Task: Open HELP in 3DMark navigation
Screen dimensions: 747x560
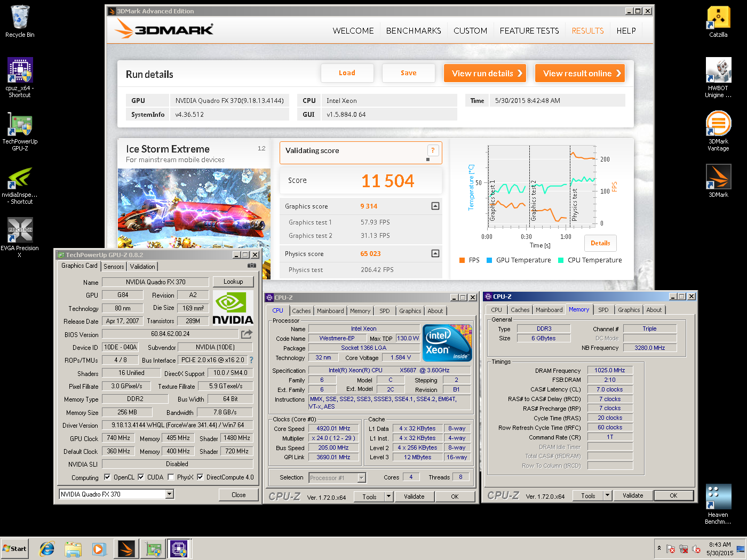Action: pos(626,31)
